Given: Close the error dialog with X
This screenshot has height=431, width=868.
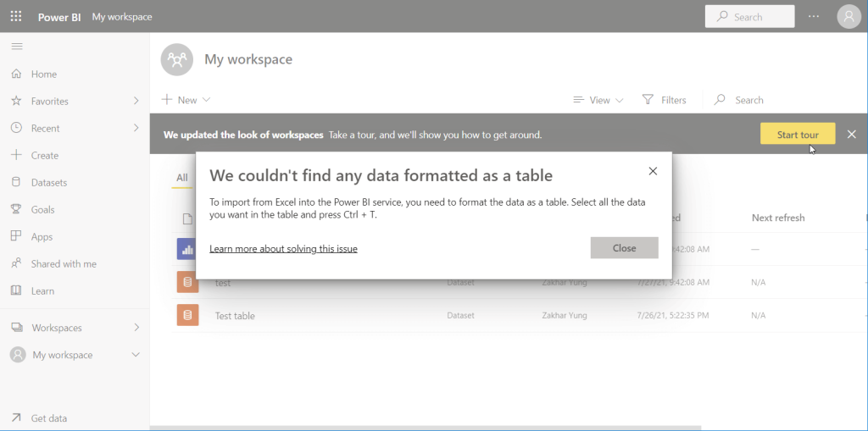Looking at the screenshot, I should [653, 171].
